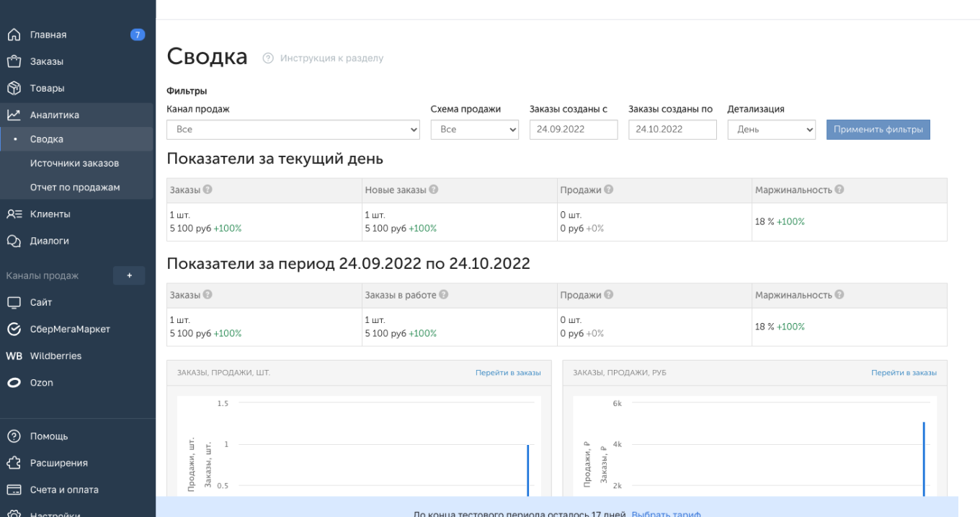Click the Заказы созданы с date field
The width and height of the screenshot is (980, 517).
(573, 129)
